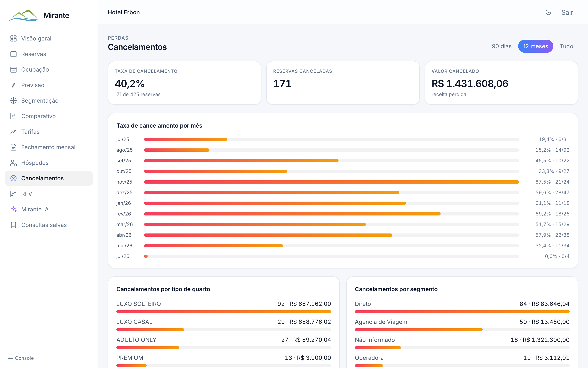Click the Direto segment label

point(363,304)
